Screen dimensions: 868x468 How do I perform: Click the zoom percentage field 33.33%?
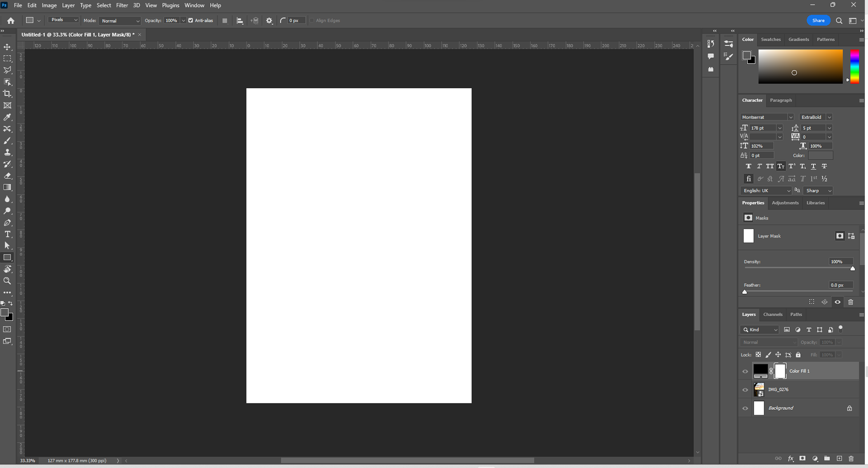28,461
